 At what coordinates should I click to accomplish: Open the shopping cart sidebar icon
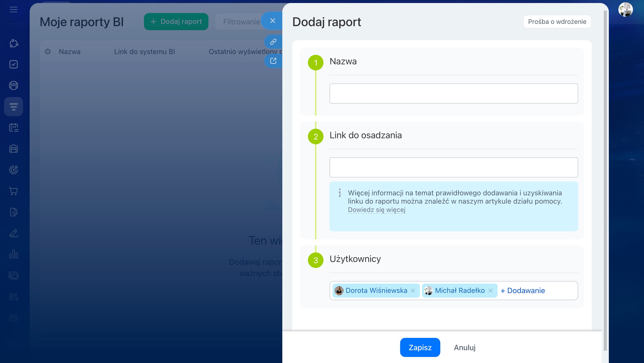(14, 191)
